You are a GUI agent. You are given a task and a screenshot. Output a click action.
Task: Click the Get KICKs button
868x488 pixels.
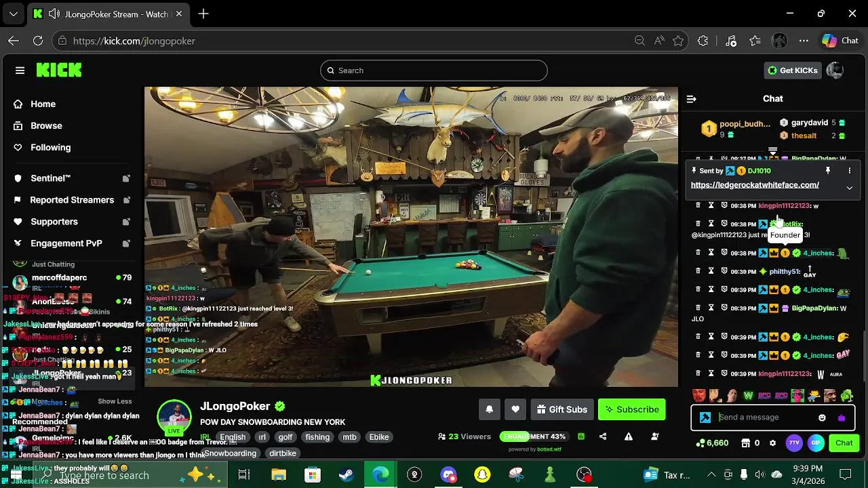(793, 70)
